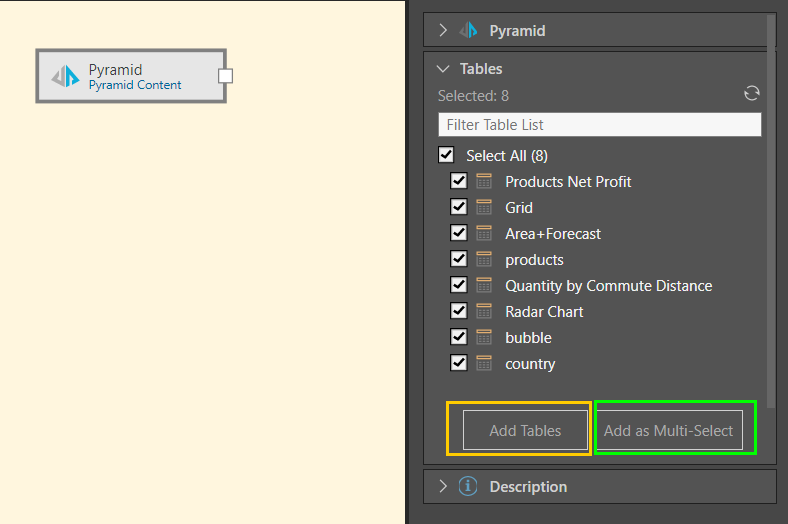Click the Pyramid node output connector
The height and width of the screenshot is (524, 788).
pyautogui.click(x=225, y=76)
